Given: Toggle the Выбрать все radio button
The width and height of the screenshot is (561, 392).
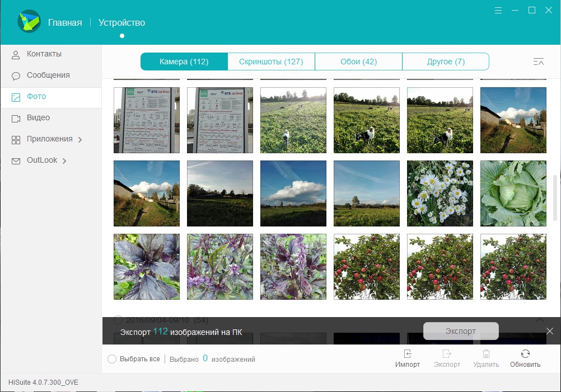Looking at the screenshot, I should coord(112,359).
